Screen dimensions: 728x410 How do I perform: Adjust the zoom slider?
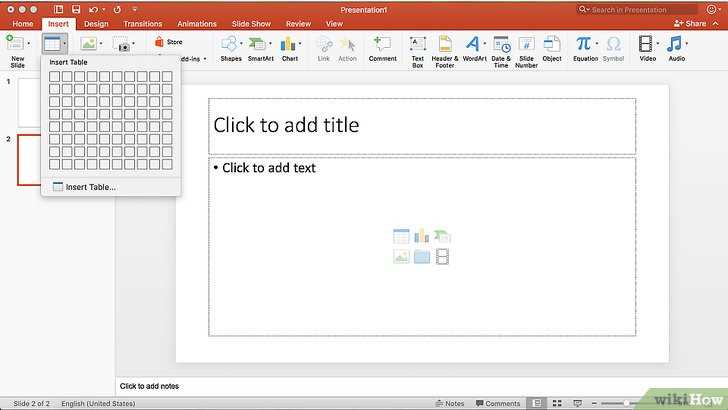pos(626,403)
